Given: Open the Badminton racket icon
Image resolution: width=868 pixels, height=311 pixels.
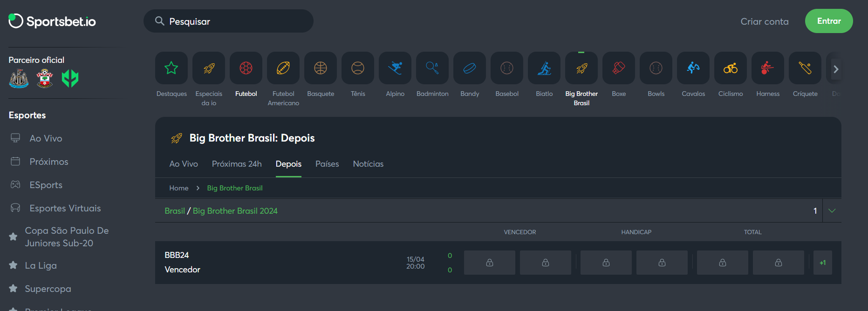Looking at the screenshot, I should pos(432,68).
